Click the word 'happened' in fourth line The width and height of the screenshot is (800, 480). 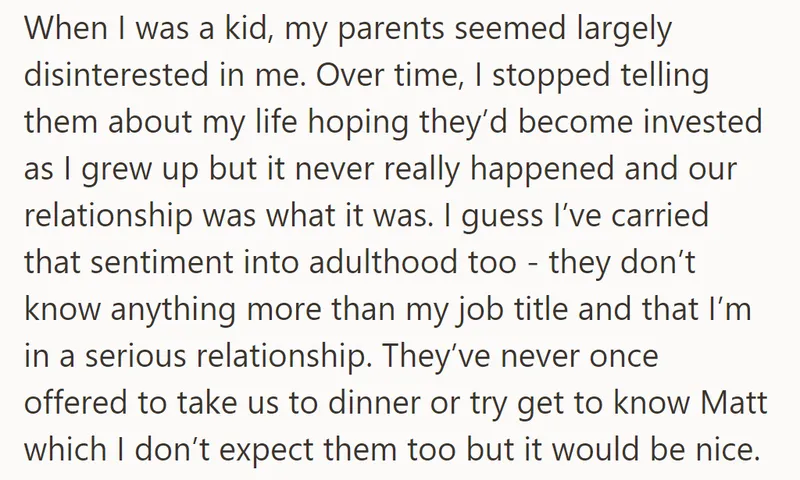pyautogui.click(x=542, y=171)
